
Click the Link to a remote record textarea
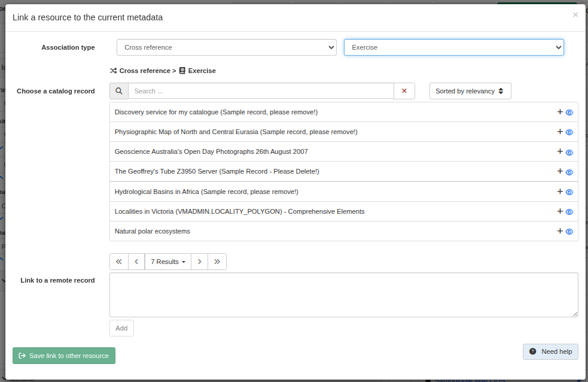click(343, 295)
